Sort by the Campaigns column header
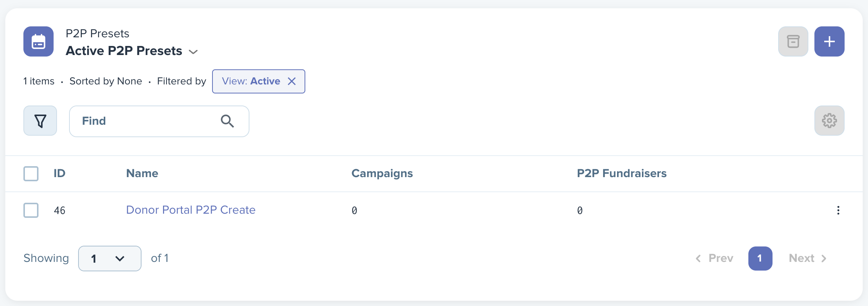Image resolution: width=868 pixels, height=306 pixels. (382, 173)
